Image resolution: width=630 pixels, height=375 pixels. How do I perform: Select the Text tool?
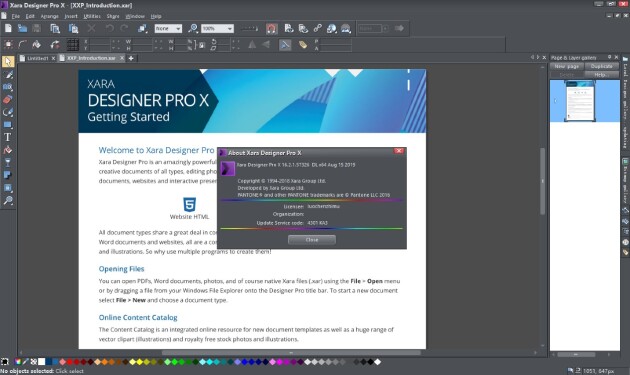click(x=8, y=137)
